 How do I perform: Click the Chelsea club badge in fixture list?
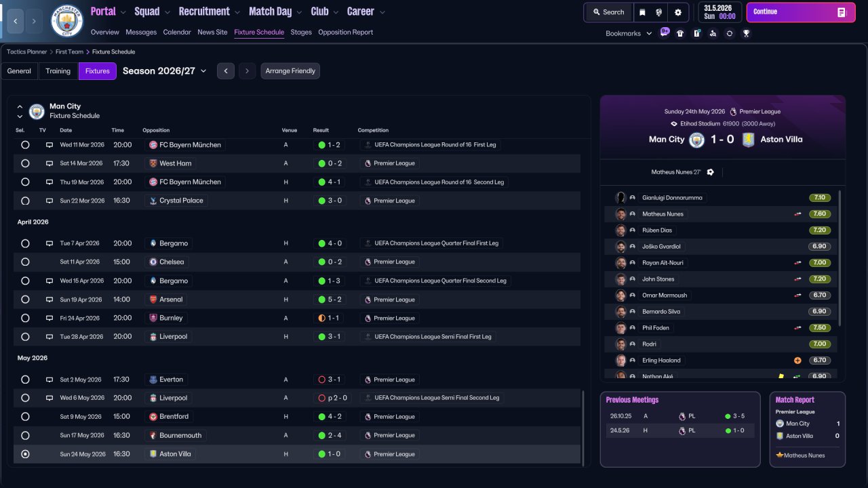153,262
